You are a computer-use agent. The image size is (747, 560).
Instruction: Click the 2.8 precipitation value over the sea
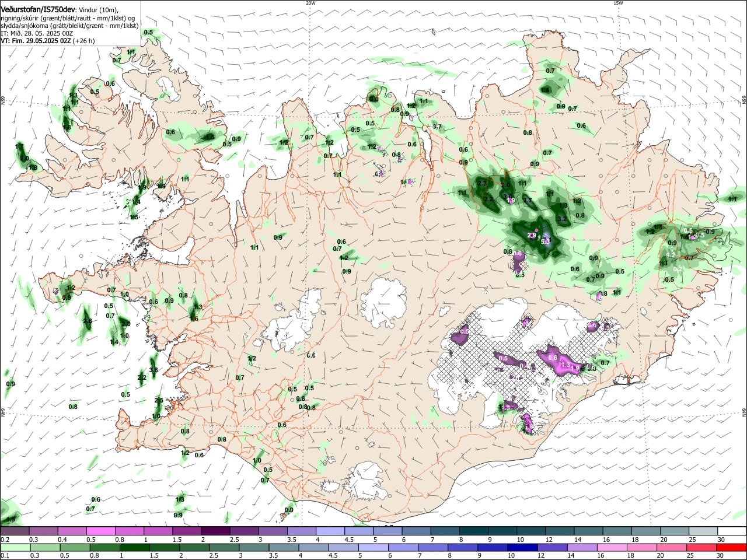coord(88,321)
